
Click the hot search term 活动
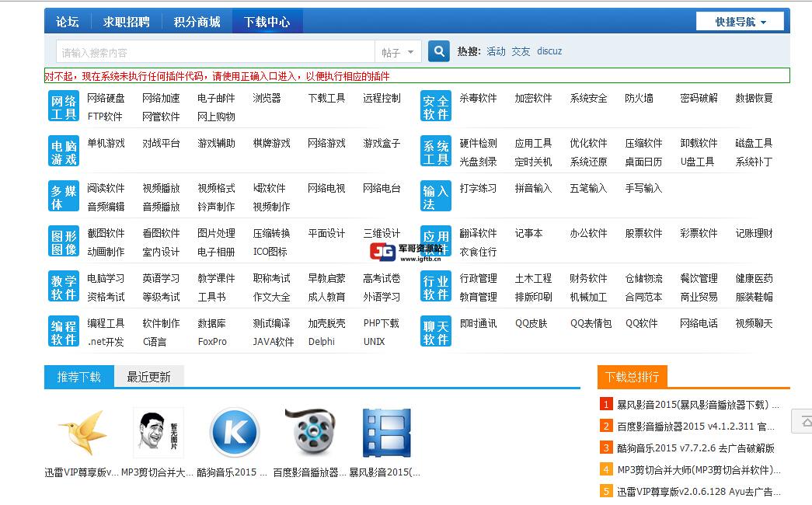(x=496, y=51)
